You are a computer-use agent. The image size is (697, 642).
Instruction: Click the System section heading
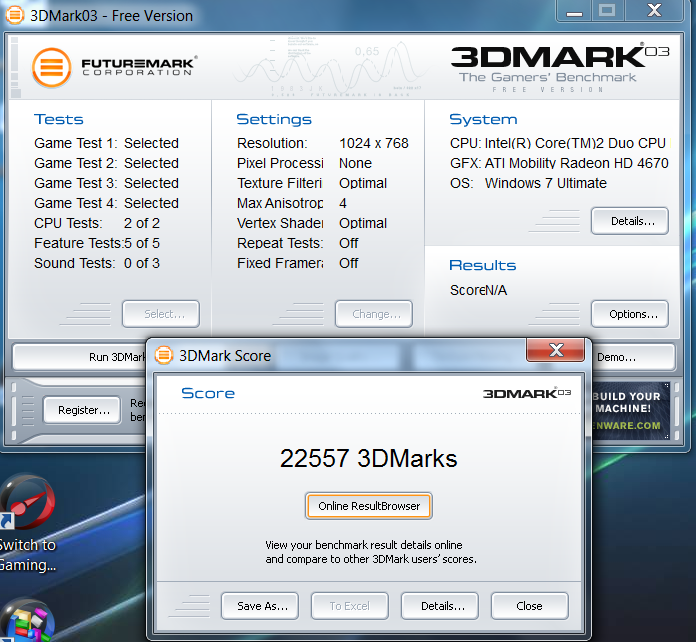483,119
